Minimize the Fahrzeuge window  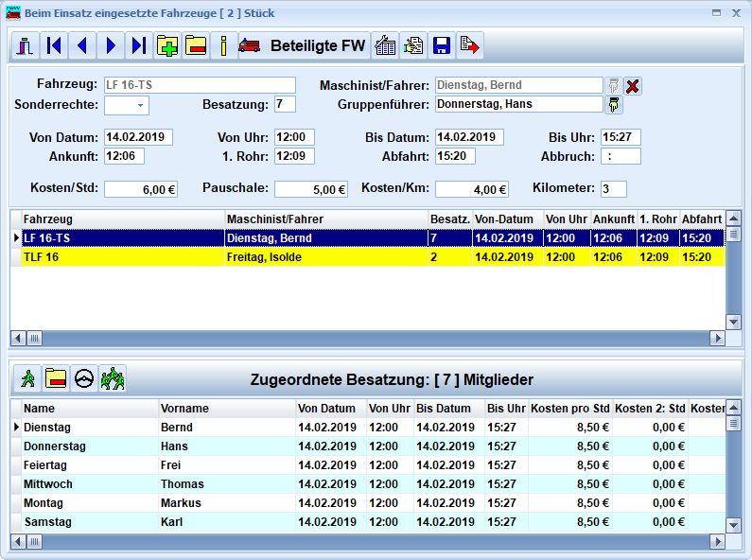716,13
